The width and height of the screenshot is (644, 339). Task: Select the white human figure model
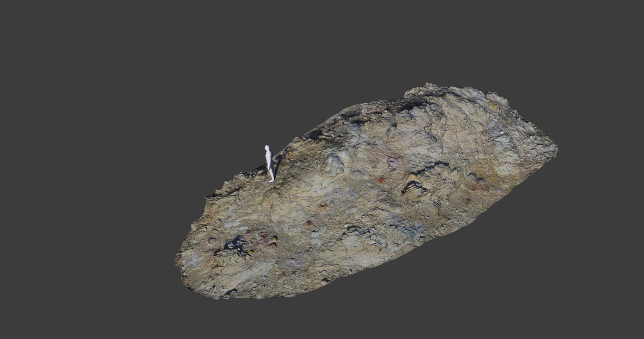(x=269, y=163)
